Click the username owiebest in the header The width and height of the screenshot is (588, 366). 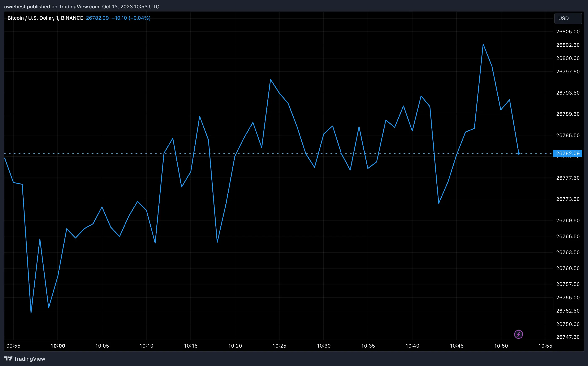pos(14,6)
